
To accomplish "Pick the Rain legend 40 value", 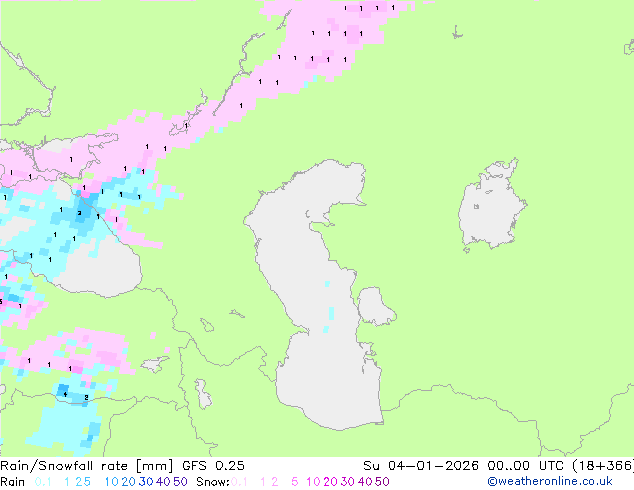I will click(x=163, y=482).
